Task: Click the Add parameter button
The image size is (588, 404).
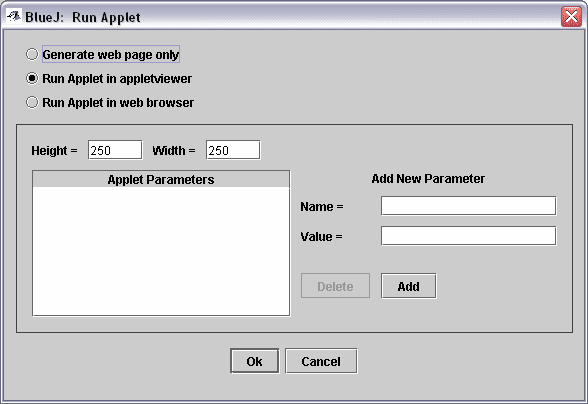Action: pyautogui.click(x=409, y=286)
